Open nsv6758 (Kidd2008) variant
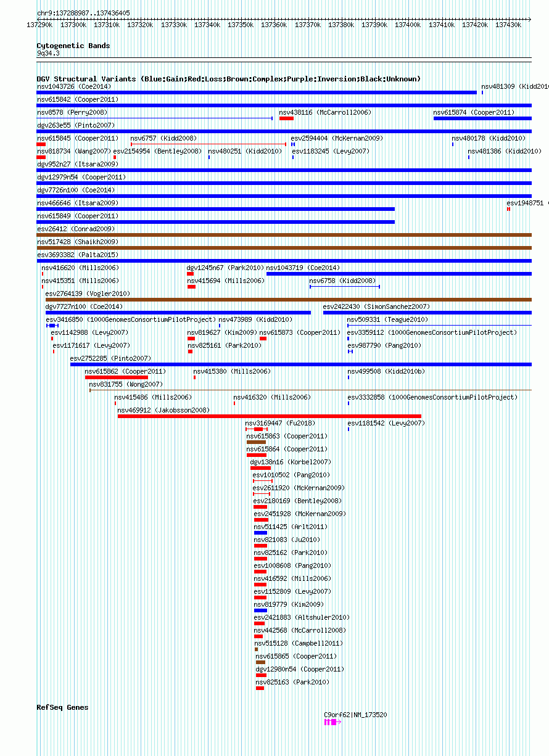Viewport: 549px width, 756px height. [342, 281]
